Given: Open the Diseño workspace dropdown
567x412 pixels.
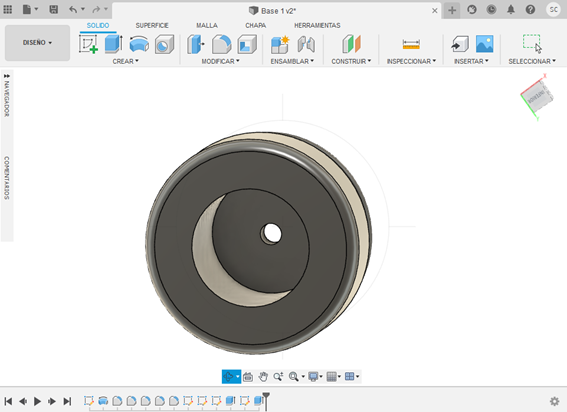Looking at the screenshot, I should [37, 43].
